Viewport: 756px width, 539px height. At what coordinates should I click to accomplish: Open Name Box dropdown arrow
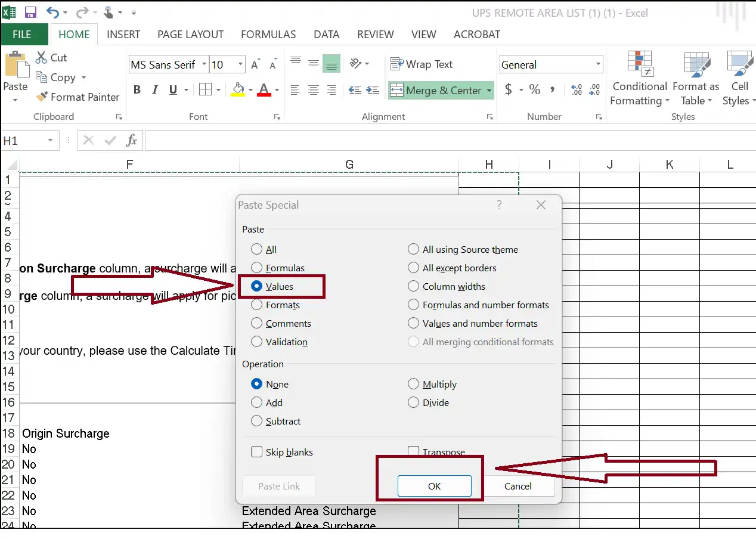50,141
